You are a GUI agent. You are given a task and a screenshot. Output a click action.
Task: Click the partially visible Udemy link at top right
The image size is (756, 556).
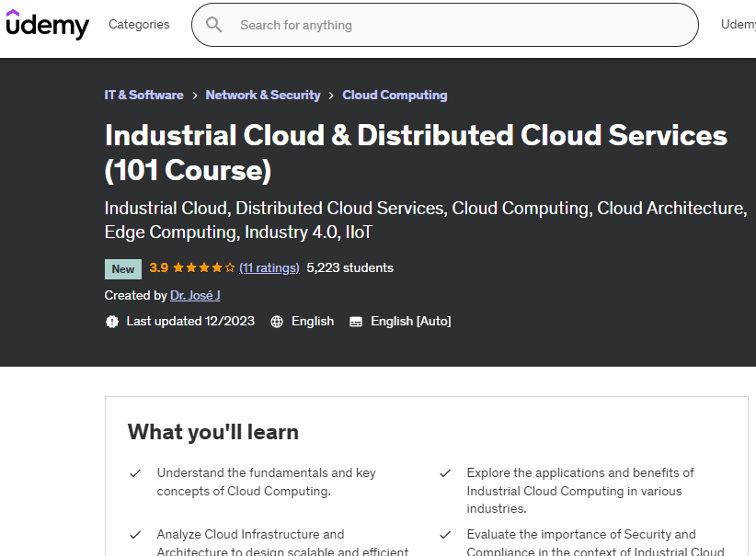(x=738, y=25)
